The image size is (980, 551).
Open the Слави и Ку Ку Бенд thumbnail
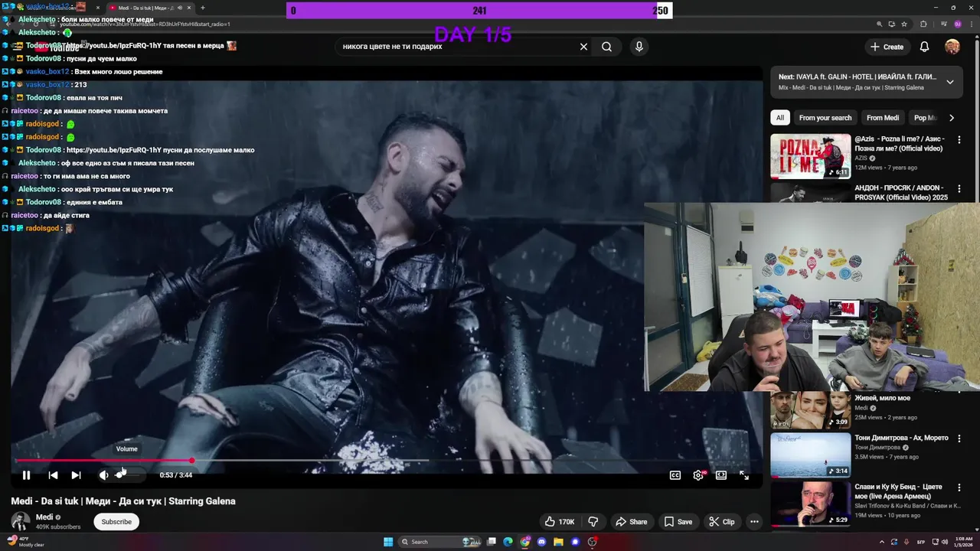810,504
